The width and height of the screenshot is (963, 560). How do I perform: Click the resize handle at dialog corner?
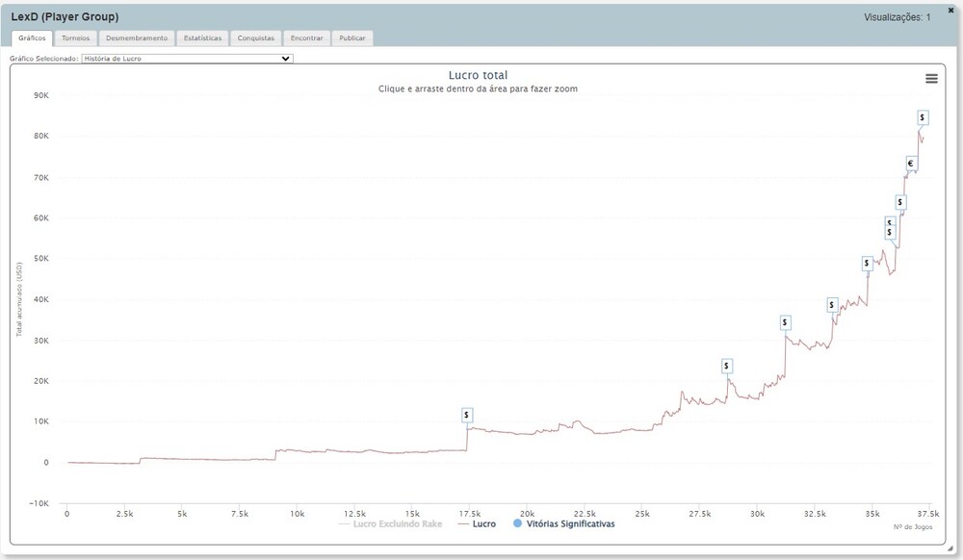tap(951, 547)
